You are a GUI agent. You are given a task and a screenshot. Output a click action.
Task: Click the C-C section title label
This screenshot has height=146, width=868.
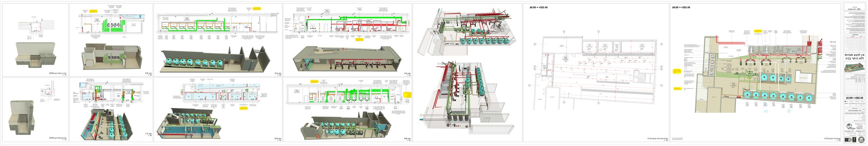pyautogui.click(x=278, y=74)
